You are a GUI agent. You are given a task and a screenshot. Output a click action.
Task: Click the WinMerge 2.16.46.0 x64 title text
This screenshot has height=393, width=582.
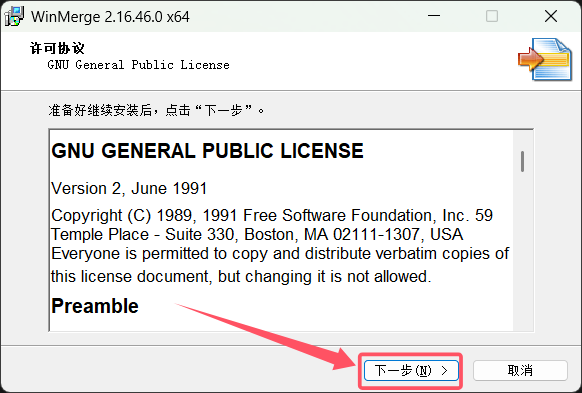click(x=110, y=17)
